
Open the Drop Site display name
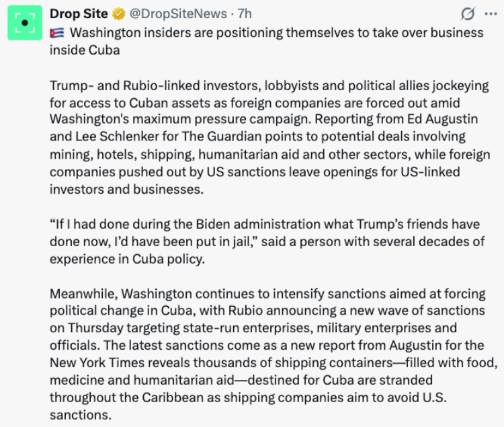(x=79, y=14)
